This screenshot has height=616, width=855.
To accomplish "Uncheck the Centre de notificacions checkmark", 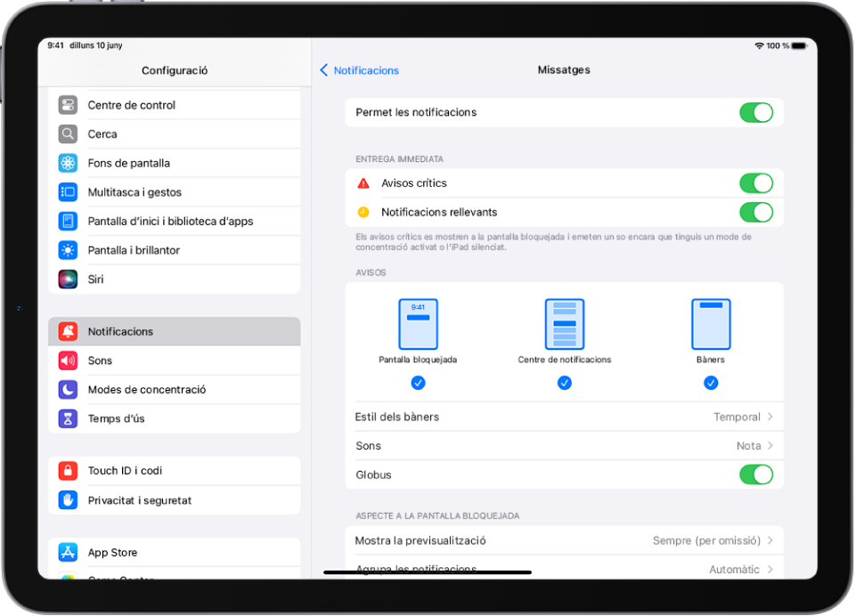I will click(x=565, y=383).
